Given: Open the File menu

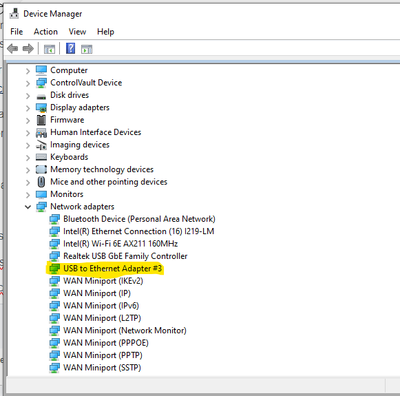Looking at the screenshot, I should pos(17,32).
